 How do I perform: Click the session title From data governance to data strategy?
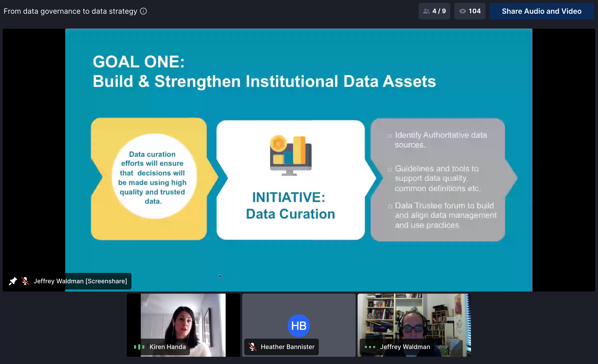pos(70,11)
